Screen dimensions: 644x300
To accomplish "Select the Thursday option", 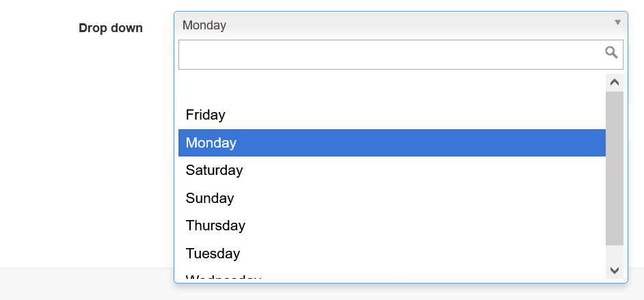I will coord(392,226).
